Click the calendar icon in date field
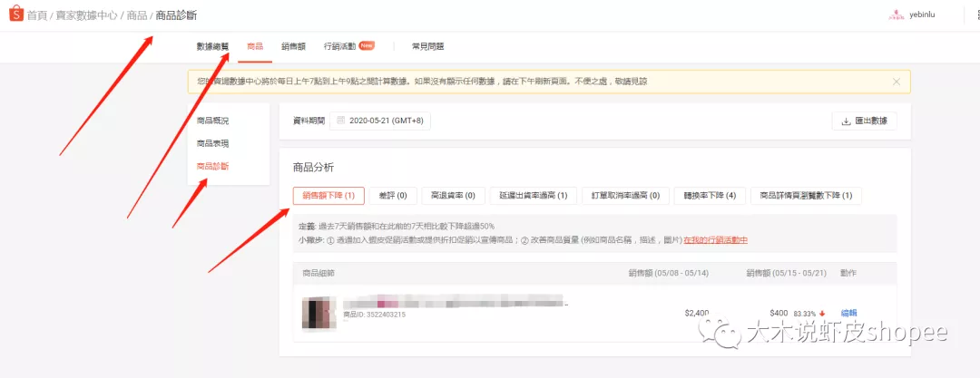The image size is (980, 378). pyautogui.click(x=341, y=121)
